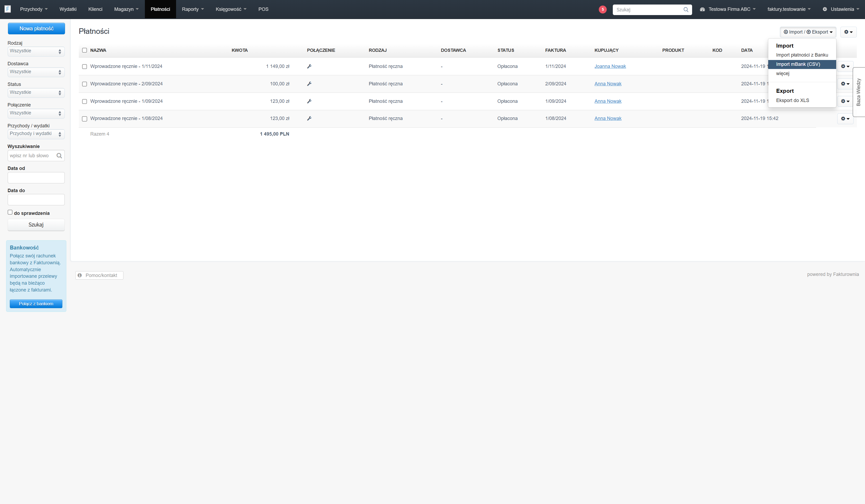
Task: Enable the do sprawdzenia checkbox
Action: point(10,212)
